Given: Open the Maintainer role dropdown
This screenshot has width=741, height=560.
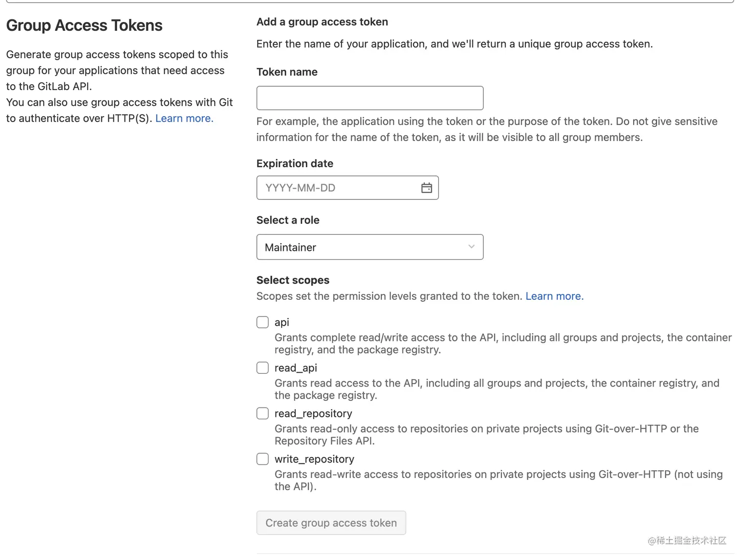Looking at the screenshot, I should tap(370, 247).
